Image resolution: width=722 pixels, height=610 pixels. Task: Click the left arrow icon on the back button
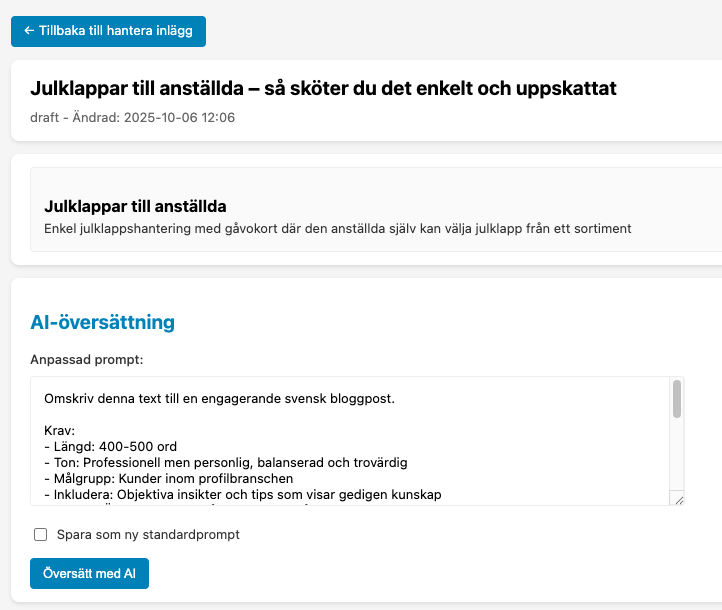pyautogui.click(x=29, y=31)
